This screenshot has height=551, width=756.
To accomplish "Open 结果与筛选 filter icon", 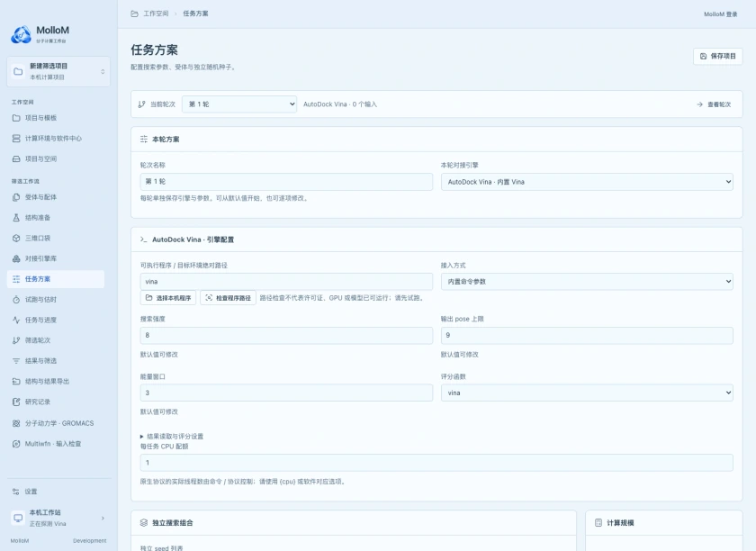I will click(x=16, y=361).
